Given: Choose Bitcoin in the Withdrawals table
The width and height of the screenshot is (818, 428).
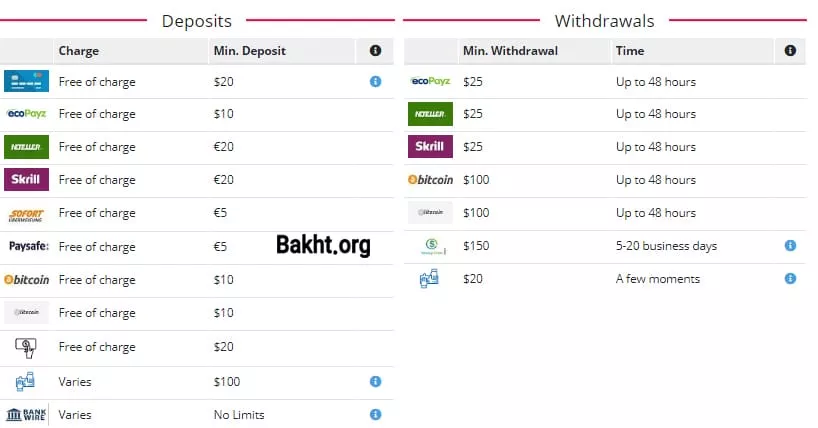Looking at the screenshot, I should pyautogui.click(x=431, y=180).
